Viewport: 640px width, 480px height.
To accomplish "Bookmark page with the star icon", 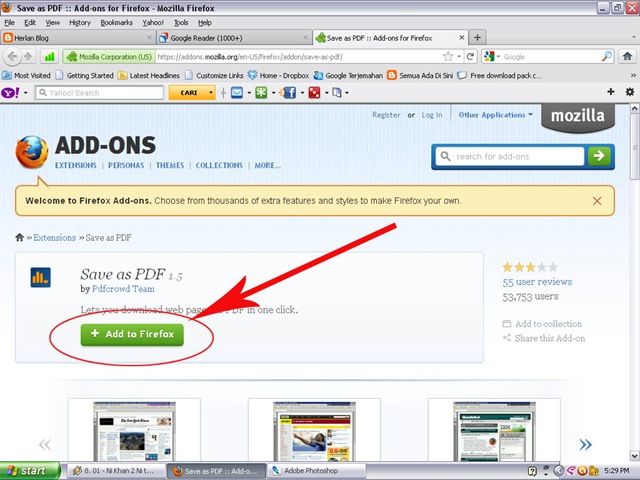I will 448,56.
